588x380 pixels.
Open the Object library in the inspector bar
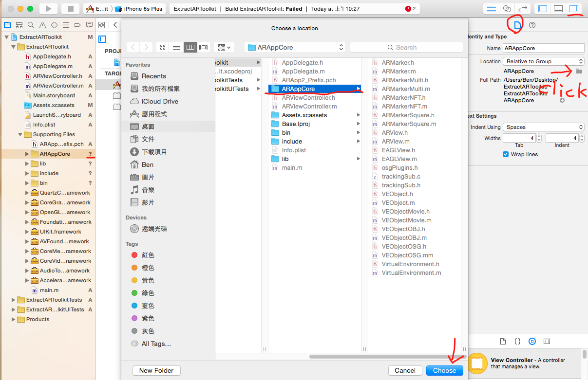[532, 342]
